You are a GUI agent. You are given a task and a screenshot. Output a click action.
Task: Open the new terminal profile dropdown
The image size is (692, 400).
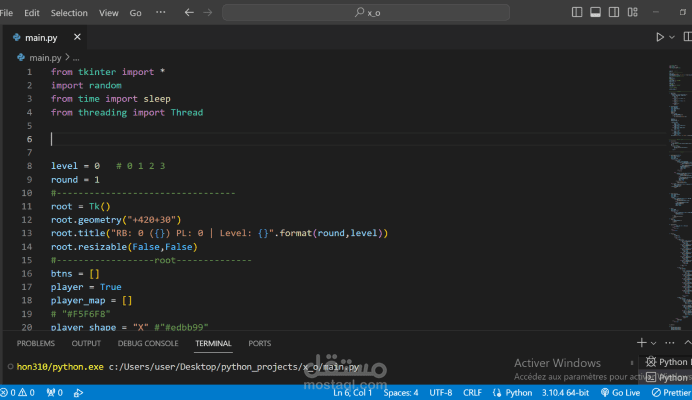[654, 343]
